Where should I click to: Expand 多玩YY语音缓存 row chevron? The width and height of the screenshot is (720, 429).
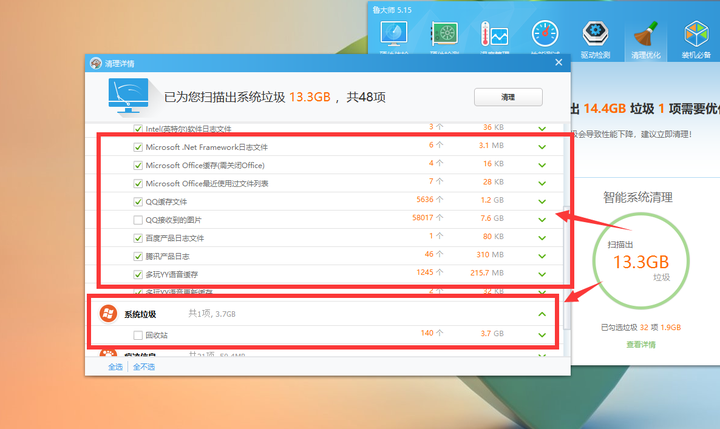[x=542, y=274]
